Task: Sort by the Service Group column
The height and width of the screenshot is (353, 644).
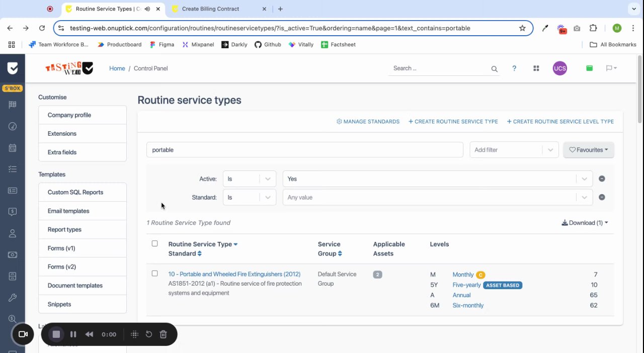Action: pos(330,248)
